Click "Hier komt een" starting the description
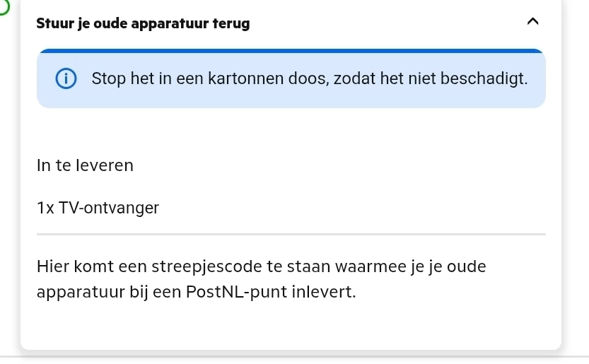 pos(85,266)
